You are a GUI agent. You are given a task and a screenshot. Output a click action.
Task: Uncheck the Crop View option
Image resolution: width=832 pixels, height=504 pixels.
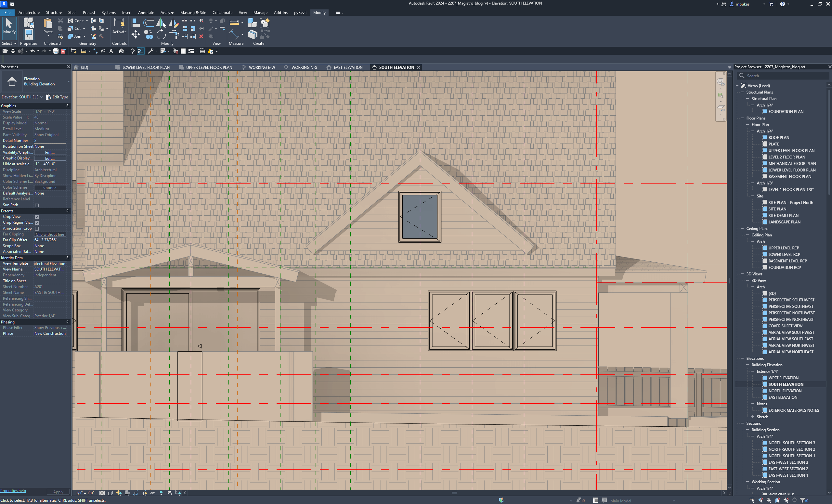(37, 217)
